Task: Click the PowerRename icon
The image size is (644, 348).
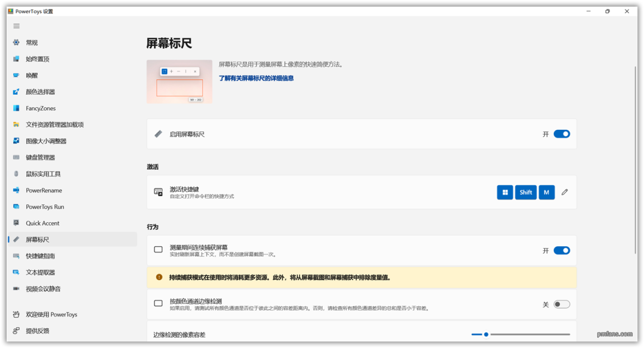Action: coord(16,190)
